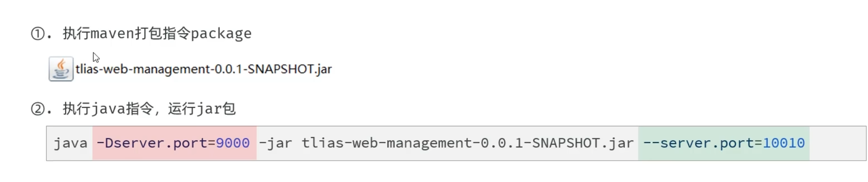
Task: Click the red -Dserver.port highlighted segment
Action: pos(174,143)
